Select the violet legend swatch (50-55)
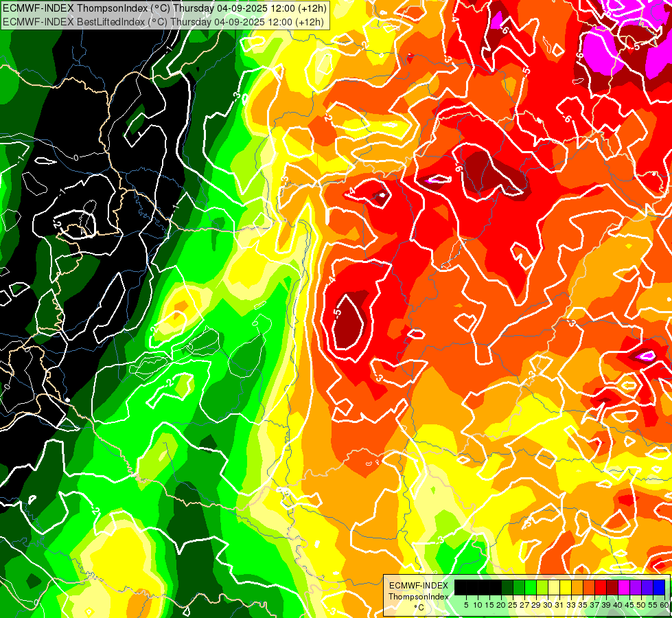 click(647, 587)
